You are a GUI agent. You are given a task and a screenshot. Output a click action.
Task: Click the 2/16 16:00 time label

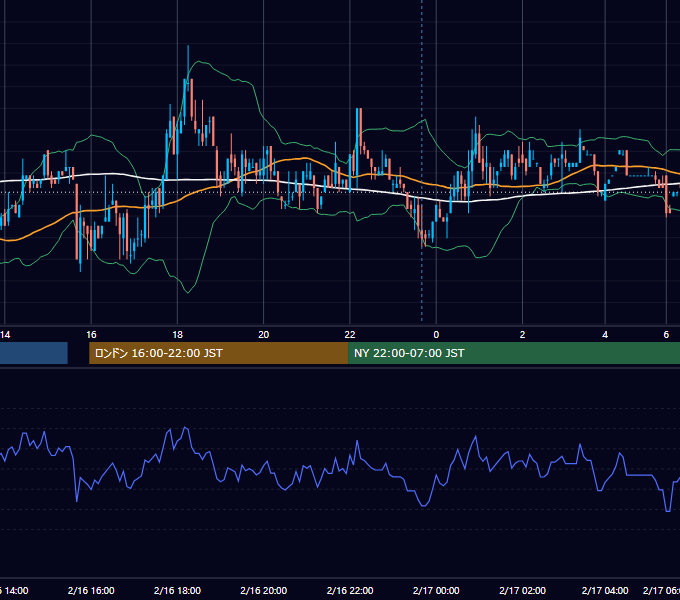point(91,590)
